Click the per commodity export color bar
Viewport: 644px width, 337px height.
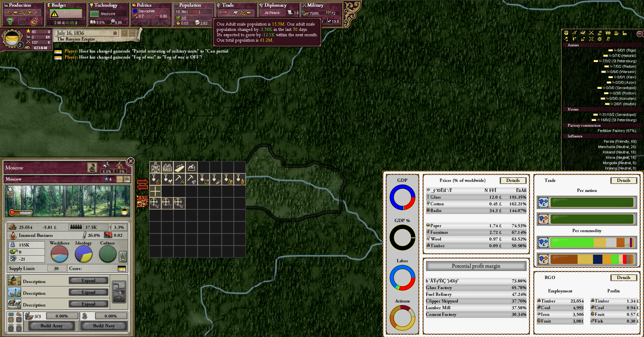click(x=592, y=259)
